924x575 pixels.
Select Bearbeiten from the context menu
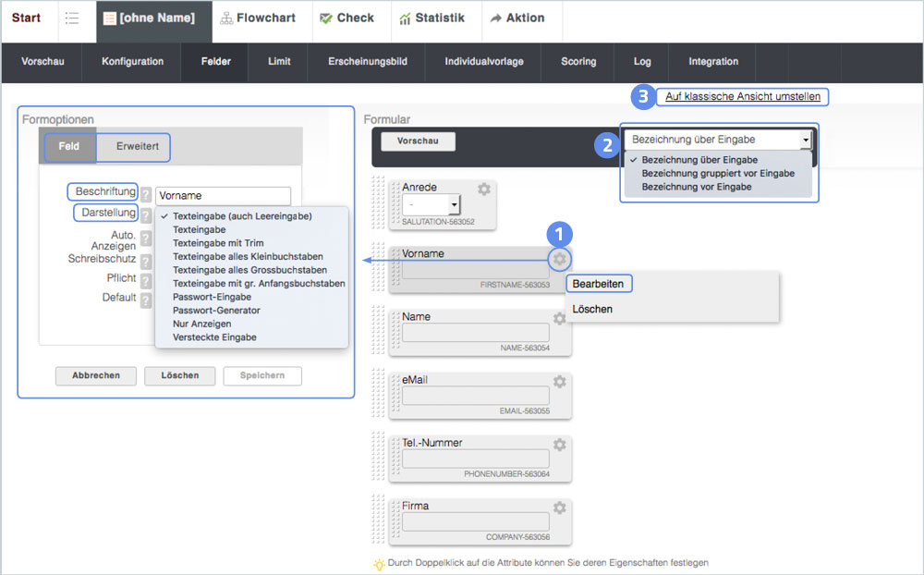(x=598, y=284)
